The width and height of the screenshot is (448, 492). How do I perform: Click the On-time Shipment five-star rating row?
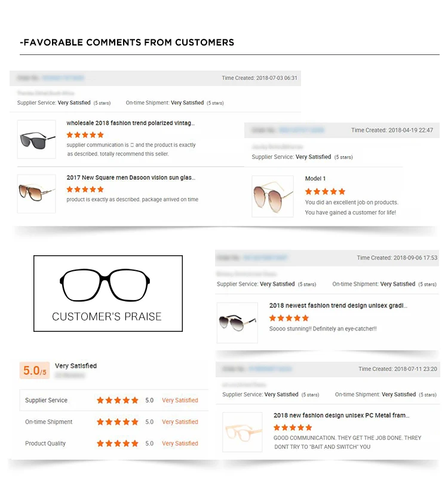pyautogui.click(x=114, y=421)
